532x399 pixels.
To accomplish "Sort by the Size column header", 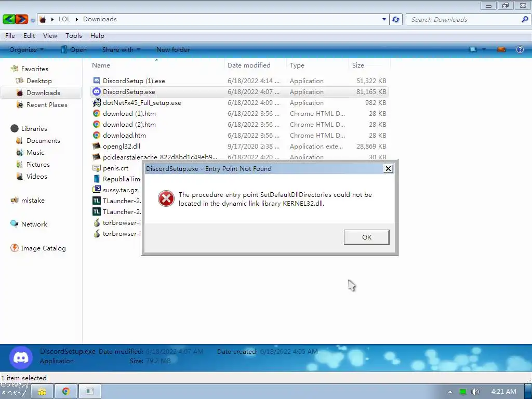I will pos(358,65).
